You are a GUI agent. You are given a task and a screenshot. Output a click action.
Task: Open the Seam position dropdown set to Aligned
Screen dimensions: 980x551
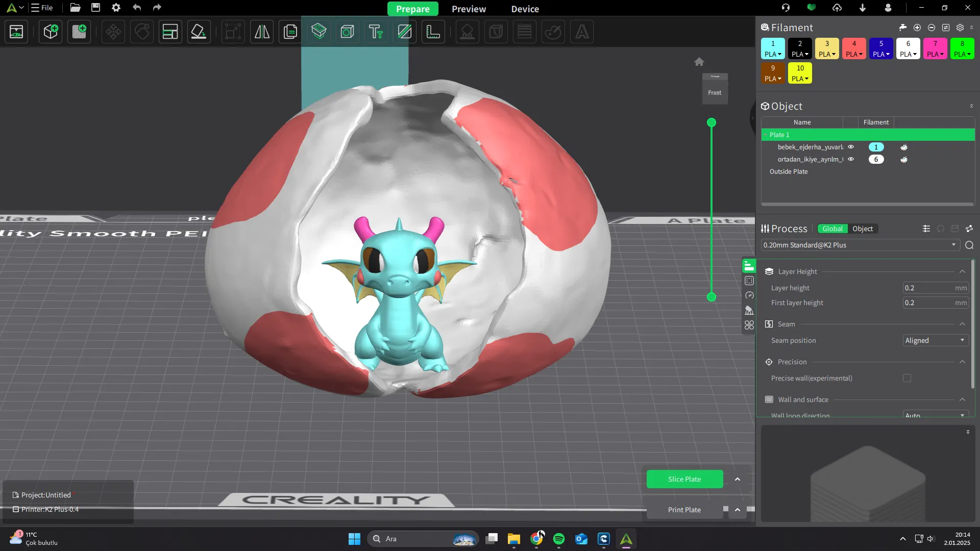point(935,340)
